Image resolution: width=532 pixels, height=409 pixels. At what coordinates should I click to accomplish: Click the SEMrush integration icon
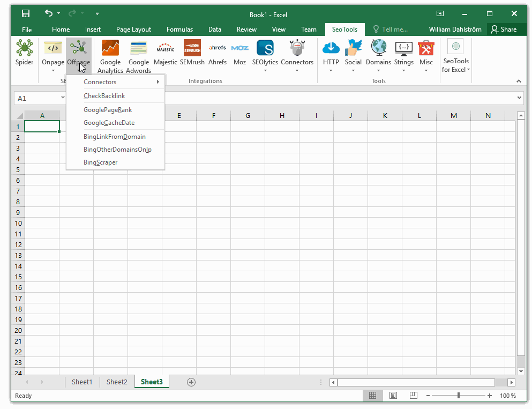(x=192, y=48)
